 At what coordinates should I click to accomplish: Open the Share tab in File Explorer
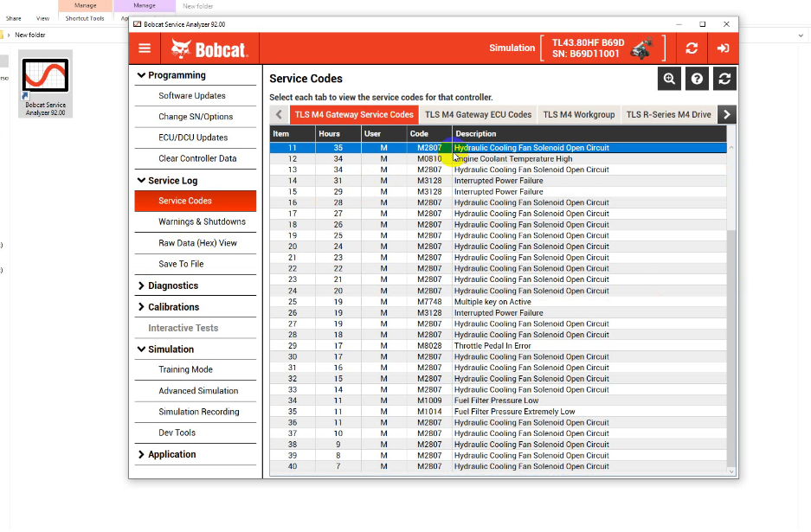(x=14, y=18)
